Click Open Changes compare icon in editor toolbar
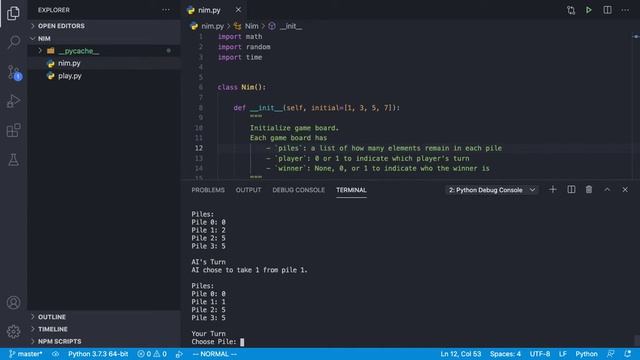Image resolution: width=640 pixels, height=360 pixels. pyautogui.click(x=571, y=10)
